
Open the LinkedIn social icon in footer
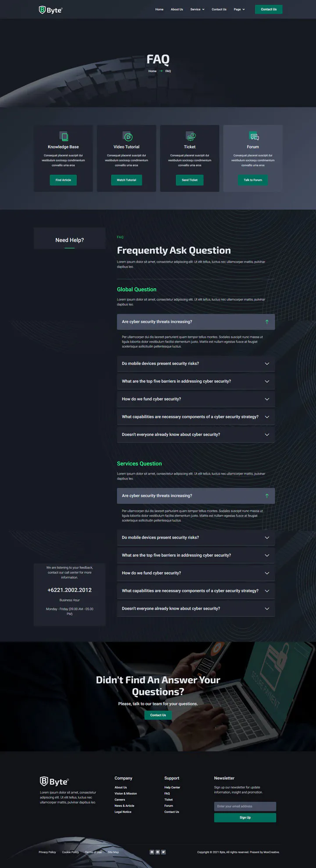(x=158, y=852)
